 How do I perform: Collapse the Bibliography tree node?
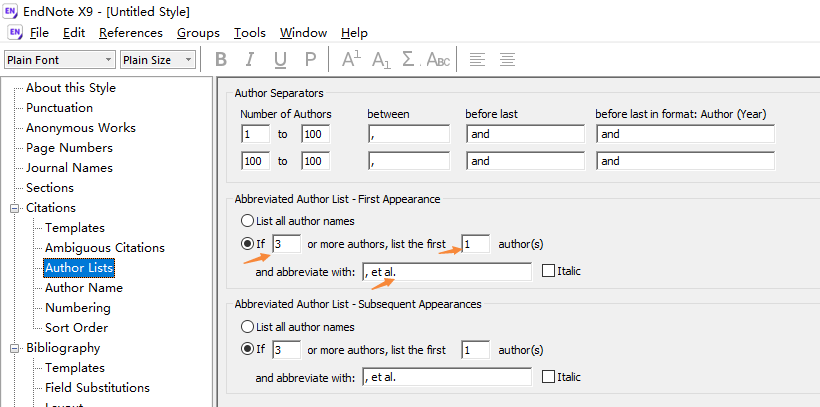[x=15, y=348]
